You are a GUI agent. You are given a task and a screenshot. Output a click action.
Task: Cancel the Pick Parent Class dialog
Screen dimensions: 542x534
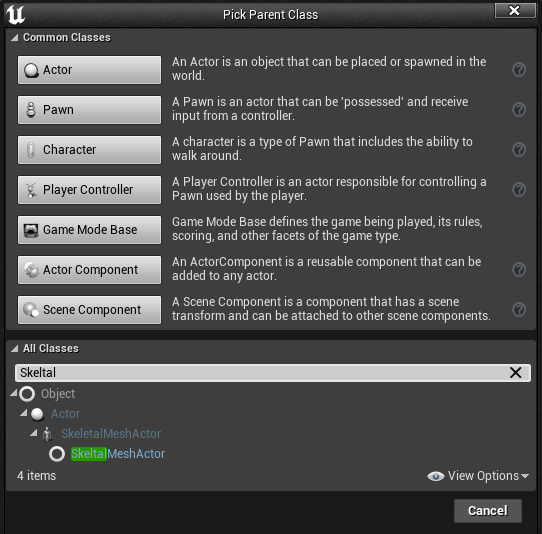(x=488, y=510)
